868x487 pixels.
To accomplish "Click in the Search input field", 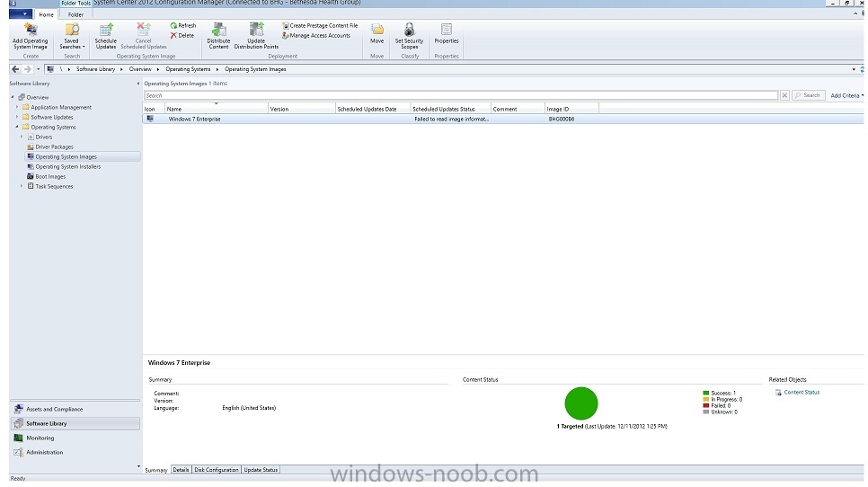I will click(x=461, y=96).
